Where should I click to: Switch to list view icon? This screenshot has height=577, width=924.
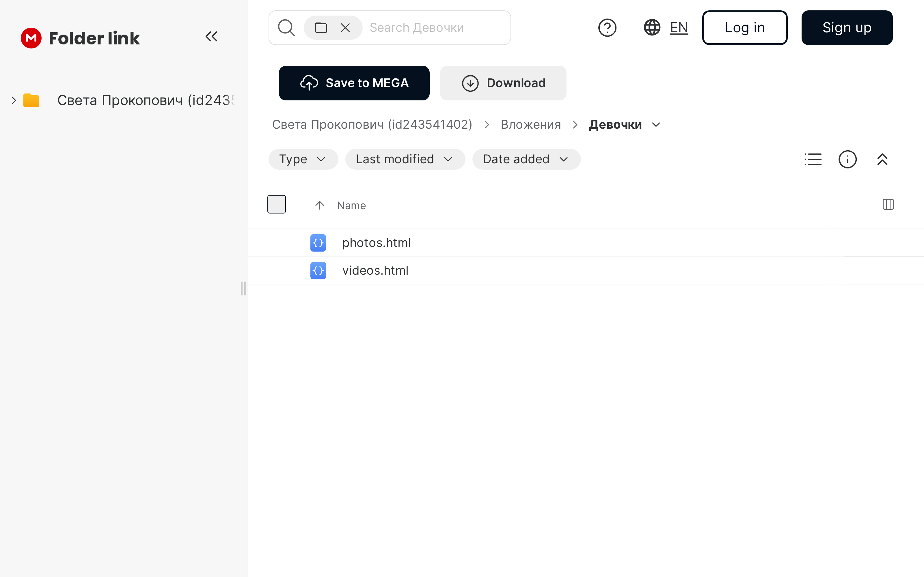tap(813, 159)
